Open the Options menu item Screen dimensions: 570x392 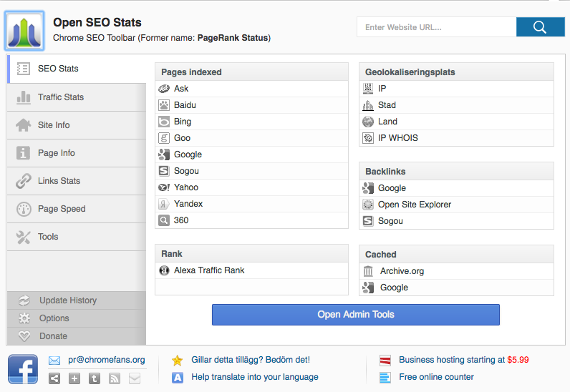click(77, 318)
